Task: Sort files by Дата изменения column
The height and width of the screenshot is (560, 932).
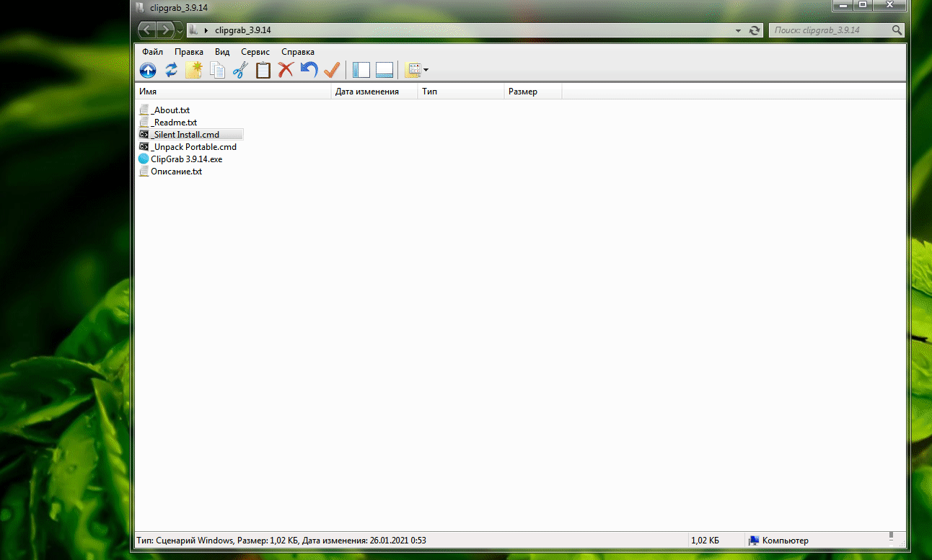Action: click(x=367, y=92)
